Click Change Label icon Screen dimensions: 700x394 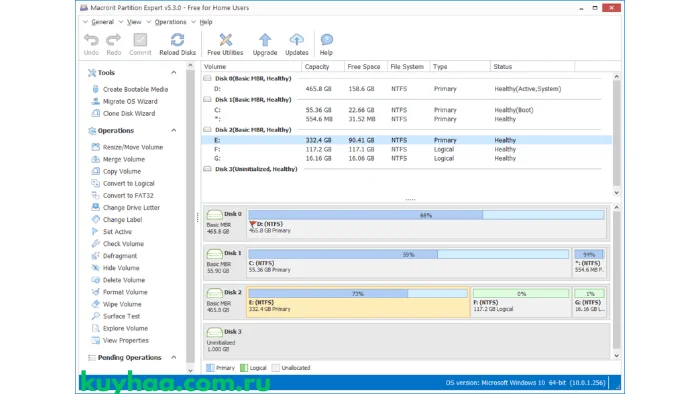tap(95, 219)
